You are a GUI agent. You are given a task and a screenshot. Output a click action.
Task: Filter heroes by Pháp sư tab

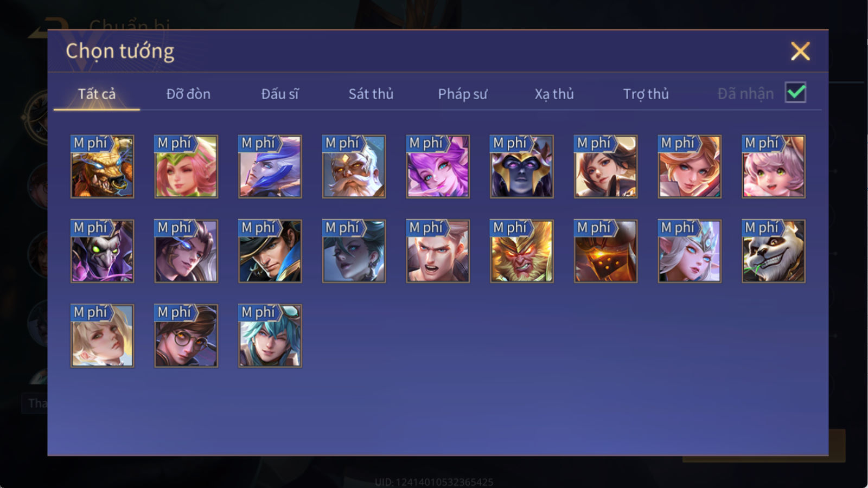point(462,94)
